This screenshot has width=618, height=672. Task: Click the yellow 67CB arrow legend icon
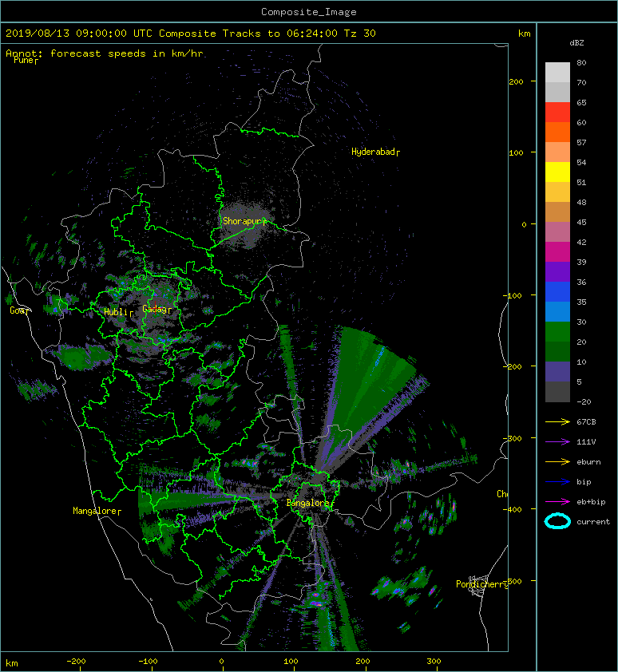[557, 421]
